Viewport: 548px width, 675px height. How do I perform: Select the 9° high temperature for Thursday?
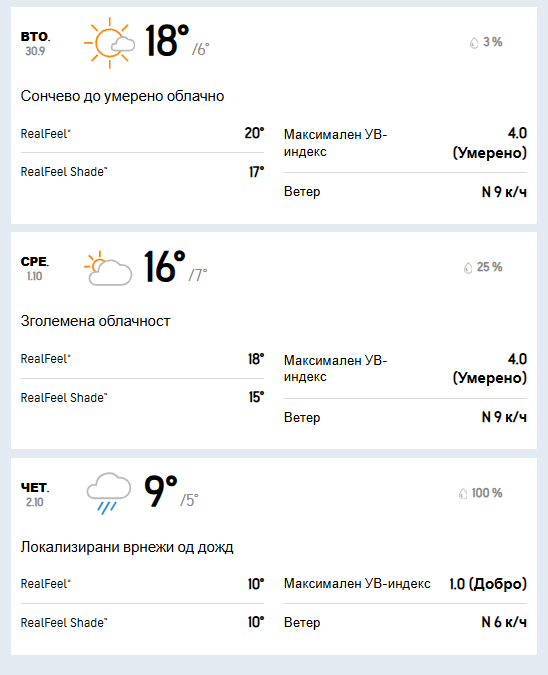(160, 491)
